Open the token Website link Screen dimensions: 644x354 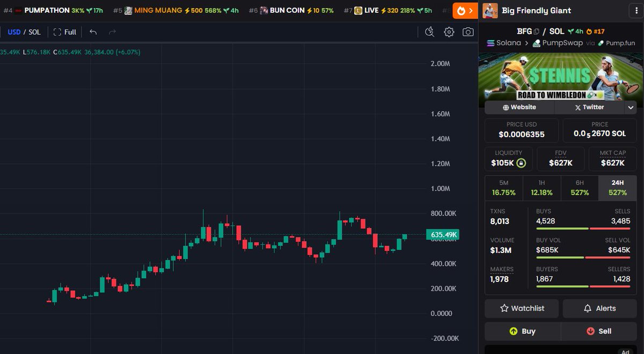click(519, 107)
